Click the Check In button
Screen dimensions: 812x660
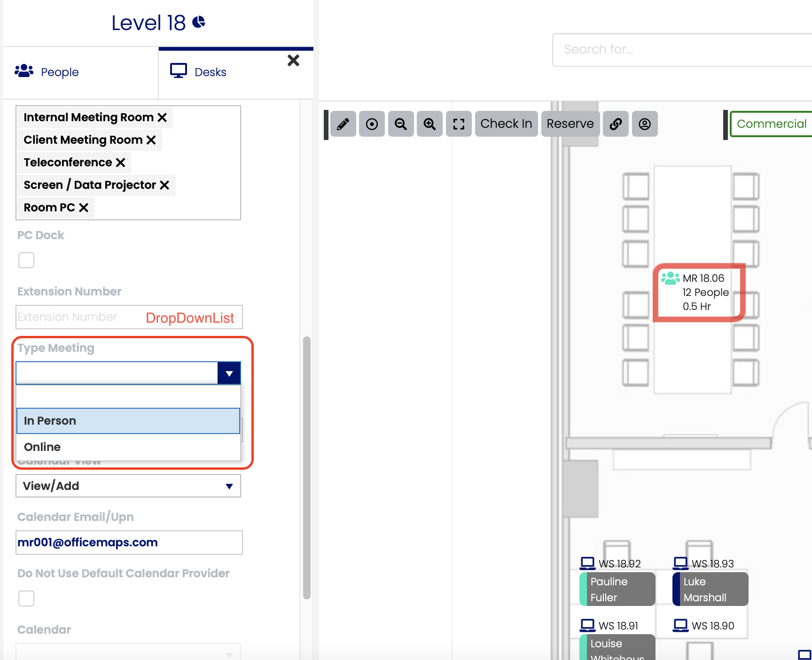click(x=506, y=124)
